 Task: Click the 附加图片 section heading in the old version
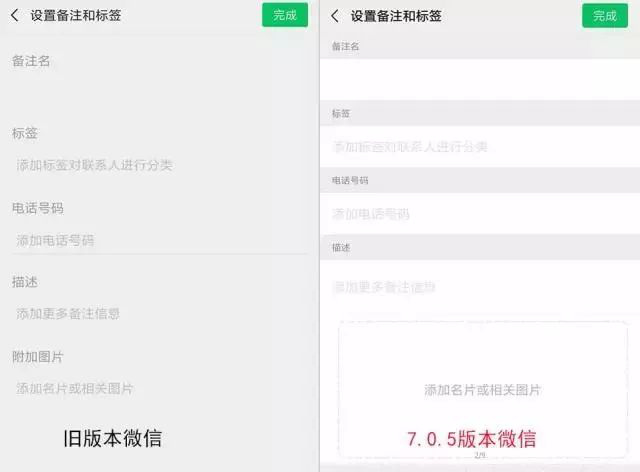pyautogui.click(x=38, y=357)
